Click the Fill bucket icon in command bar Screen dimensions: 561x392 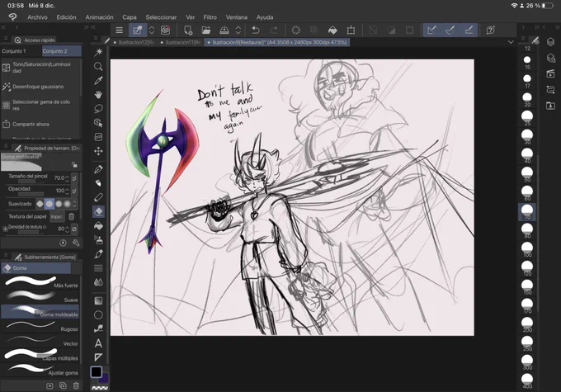click(332, 31)
